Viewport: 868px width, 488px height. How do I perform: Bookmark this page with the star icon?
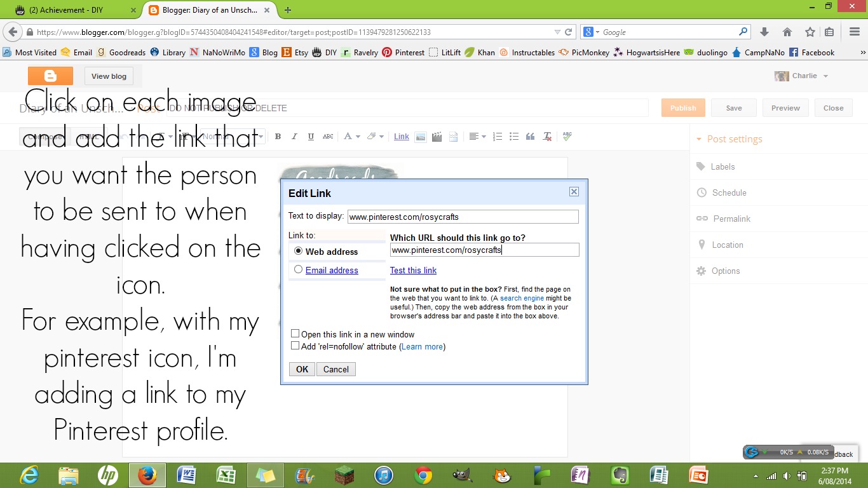[x=810, y=32]
